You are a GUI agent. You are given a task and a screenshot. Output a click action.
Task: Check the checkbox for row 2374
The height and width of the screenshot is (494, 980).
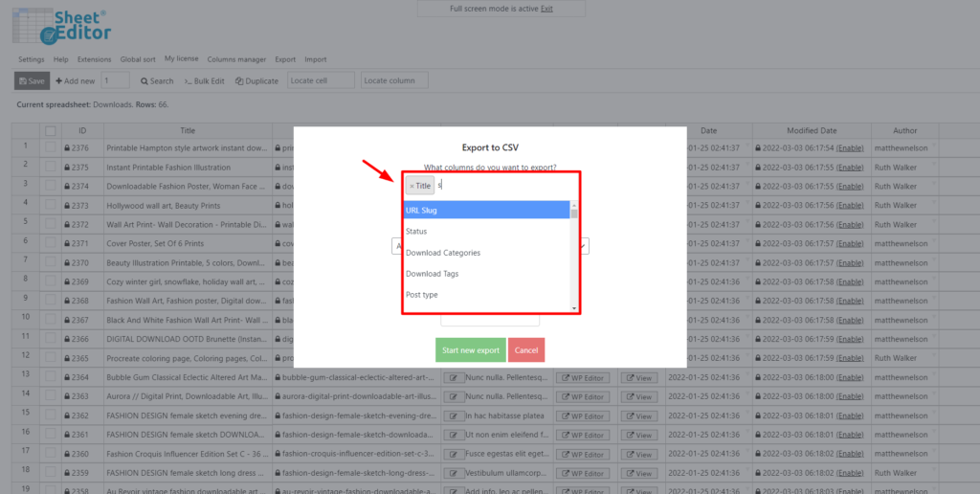(x=51, y=186)
